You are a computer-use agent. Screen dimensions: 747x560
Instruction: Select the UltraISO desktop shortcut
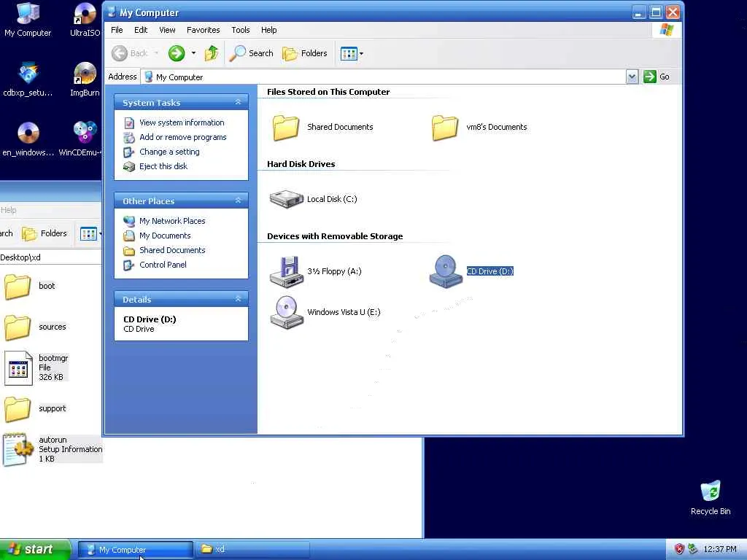tap(85, 20)
